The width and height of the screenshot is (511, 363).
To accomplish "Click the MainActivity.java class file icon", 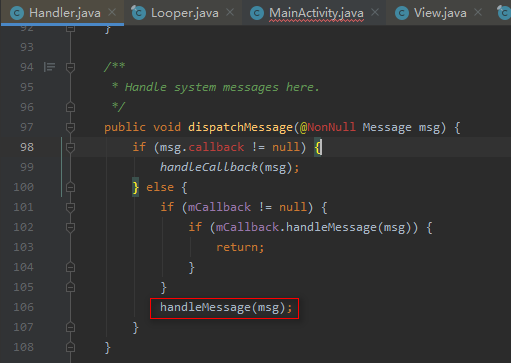I will pos(257,13).
